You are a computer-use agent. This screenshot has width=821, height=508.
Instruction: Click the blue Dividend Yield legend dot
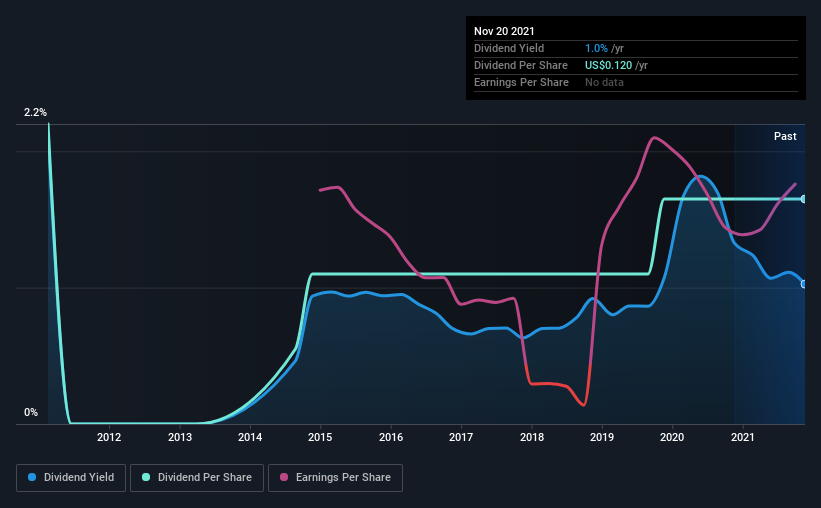(x=32, y=477)
